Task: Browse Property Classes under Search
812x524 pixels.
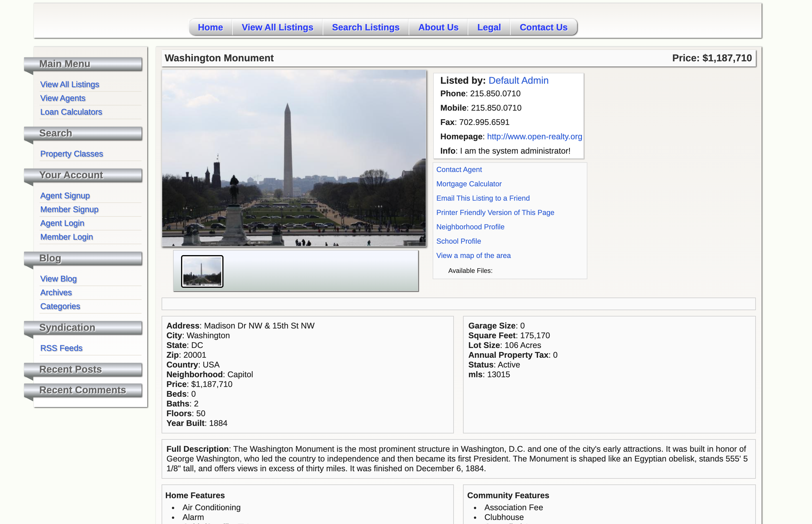Action: click(72, 154)
